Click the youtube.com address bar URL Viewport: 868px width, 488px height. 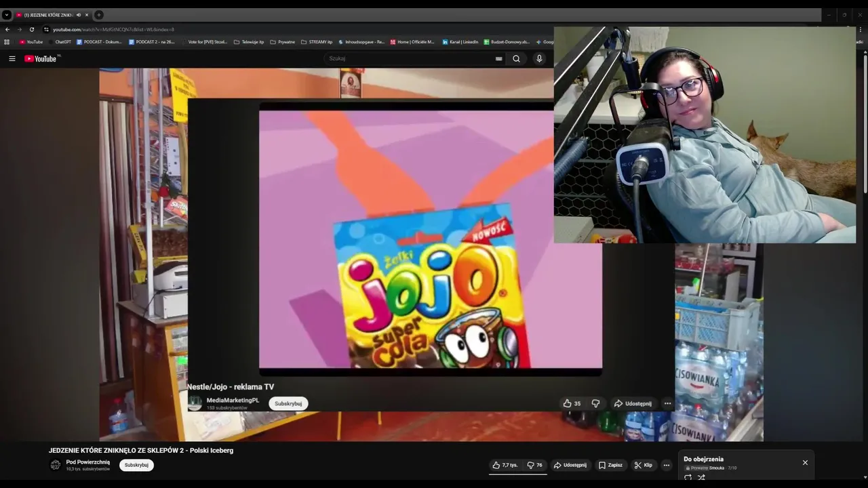tap(113, 30)
